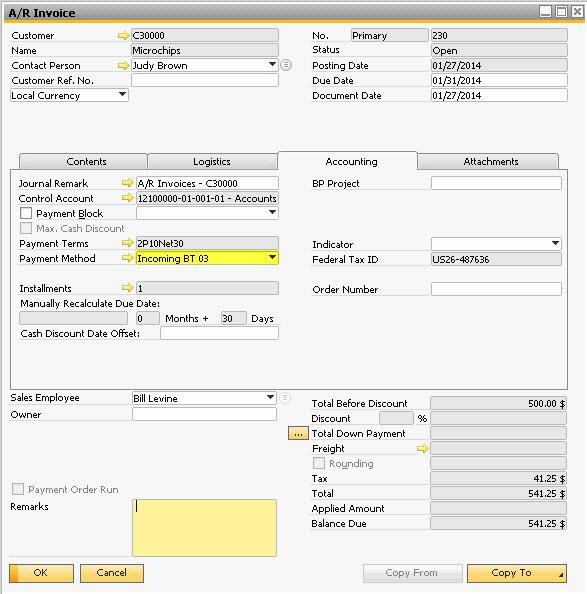Maximize the A/R Invoice window
This screenshot has width=587, height=594.
coord(561,12)
